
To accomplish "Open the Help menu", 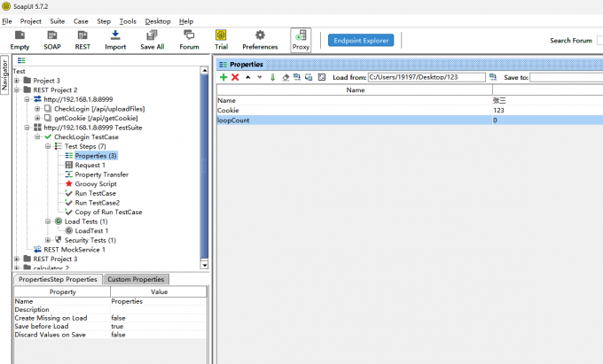I will coord(186,21).
